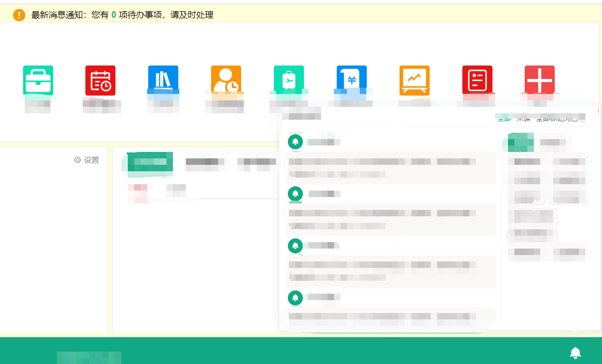Open the orange chart presentation board icon
This screenshot has height=364, width=602.
[x=415, y=80]
